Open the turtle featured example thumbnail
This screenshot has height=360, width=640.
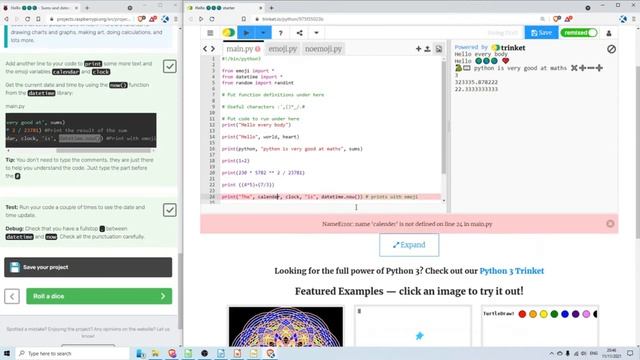pos(413,327)
